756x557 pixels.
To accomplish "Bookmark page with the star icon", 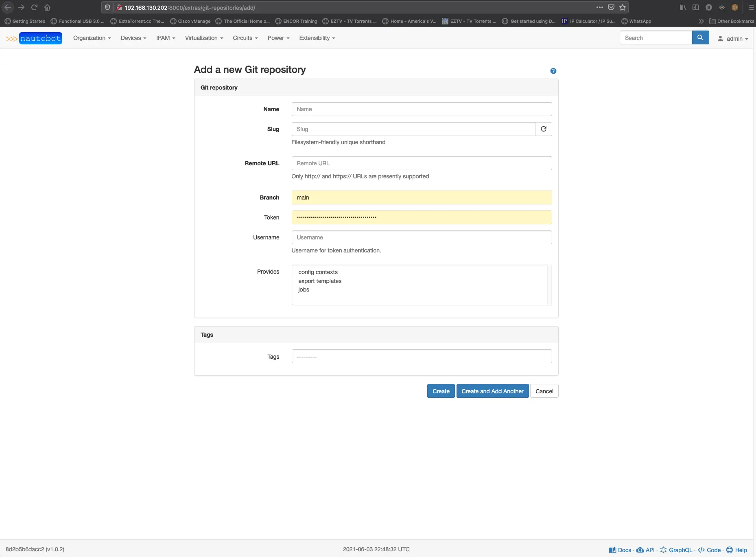I will coord(622,7).
